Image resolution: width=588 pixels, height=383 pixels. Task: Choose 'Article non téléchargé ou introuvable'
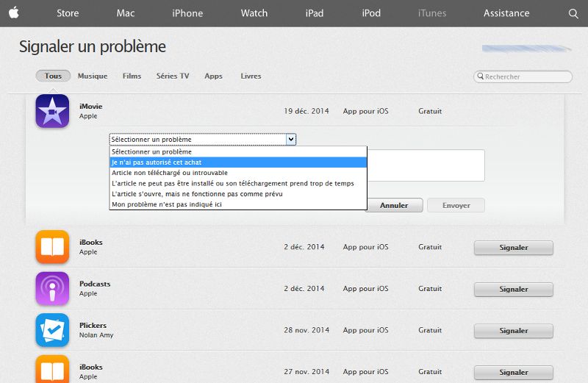237,173
